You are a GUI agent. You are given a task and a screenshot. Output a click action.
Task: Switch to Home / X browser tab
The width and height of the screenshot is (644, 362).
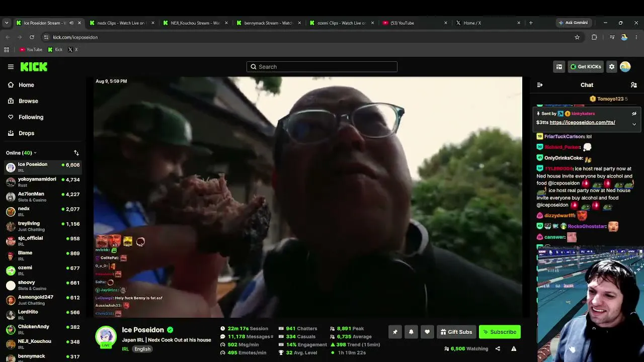[x=489, y=23]
